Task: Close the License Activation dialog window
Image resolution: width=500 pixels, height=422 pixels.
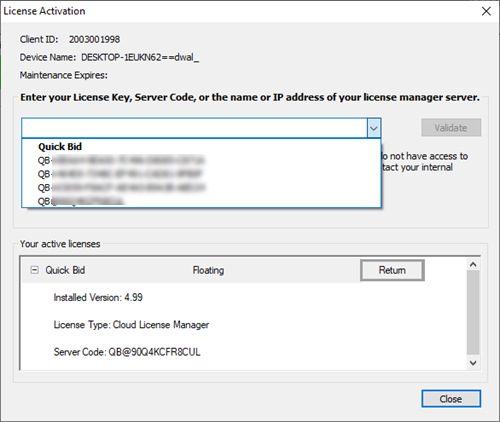Action: pyautogui.click(x=486, y=11)
